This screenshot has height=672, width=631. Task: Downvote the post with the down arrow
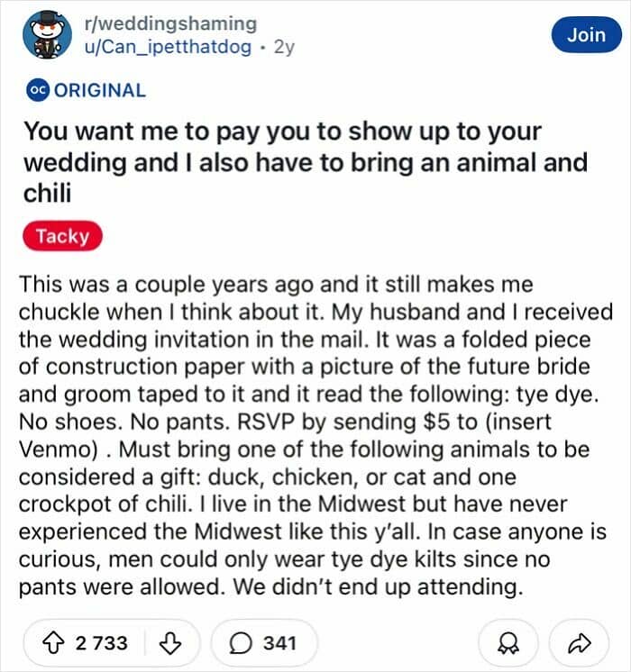point(170,643)
